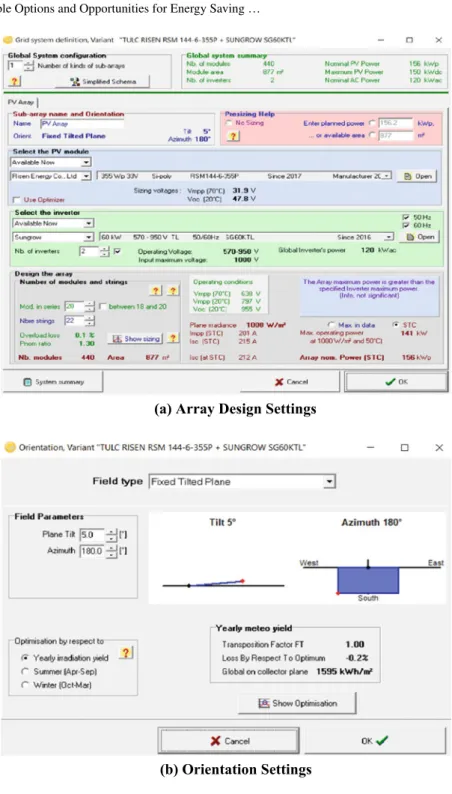Open the Simplified Schema view
The height and width of the screenshot is (794, 452).
[103, 81]
